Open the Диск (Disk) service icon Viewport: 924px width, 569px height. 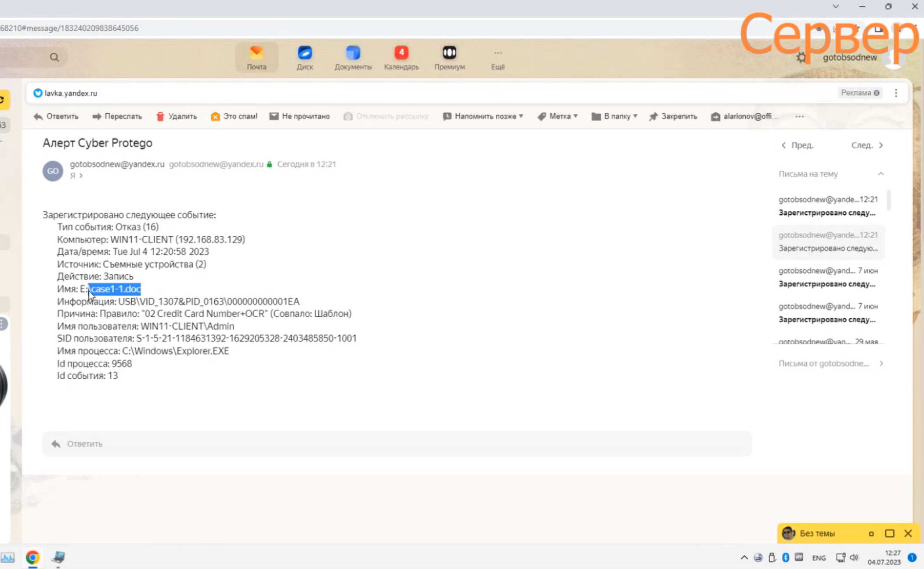point(304,58)
